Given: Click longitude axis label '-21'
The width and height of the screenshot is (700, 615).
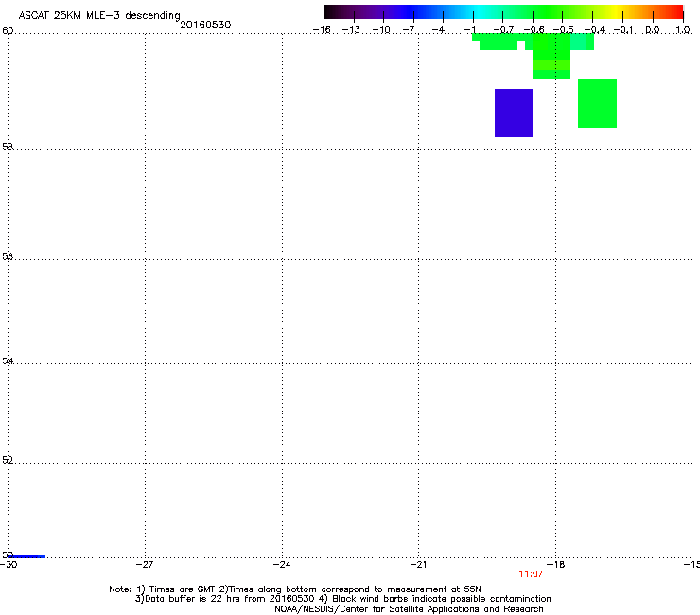Looking at the screenshot, I should pos(419,565).
